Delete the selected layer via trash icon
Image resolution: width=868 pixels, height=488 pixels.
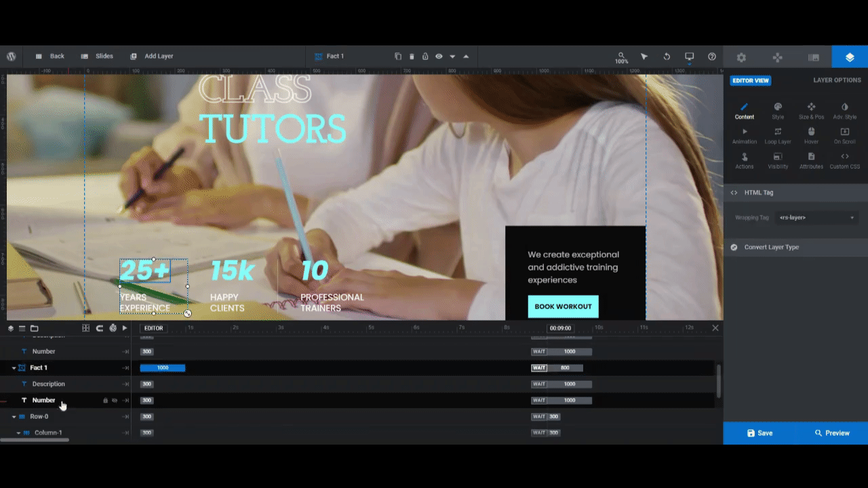pyautogui.click(x=412, y=56)
